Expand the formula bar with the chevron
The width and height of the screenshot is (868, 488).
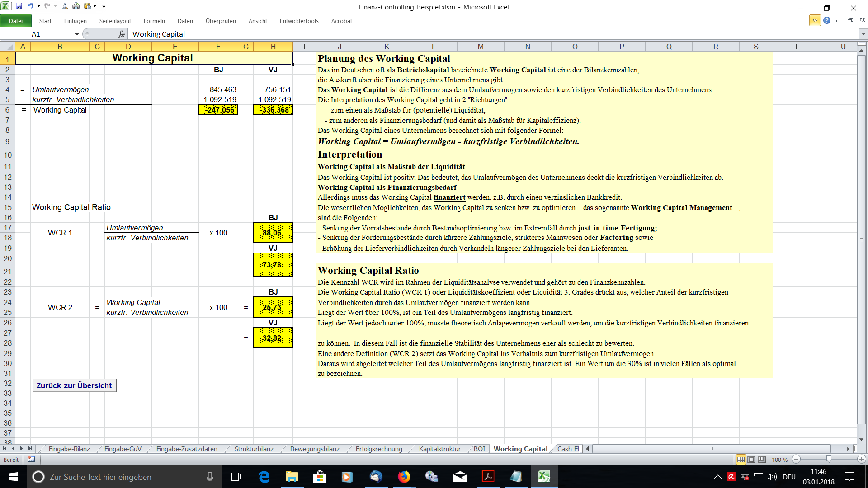[x=863, y=34]
